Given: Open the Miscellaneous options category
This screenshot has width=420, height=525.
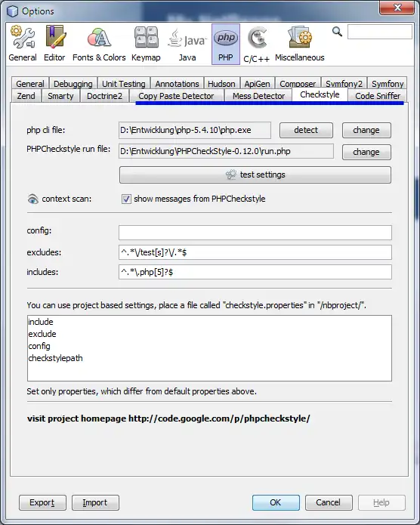Looking at the screenshot, I should click(x=300, y=45).
